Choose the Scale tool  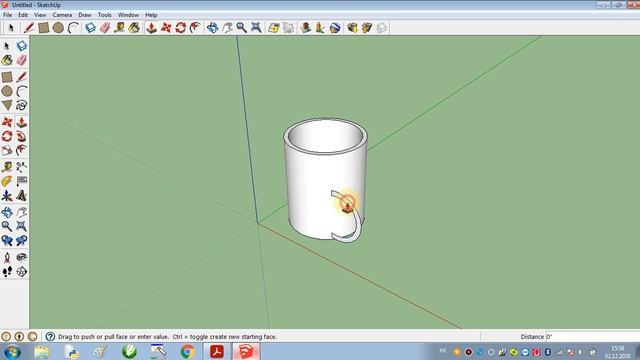pos(7,151)
